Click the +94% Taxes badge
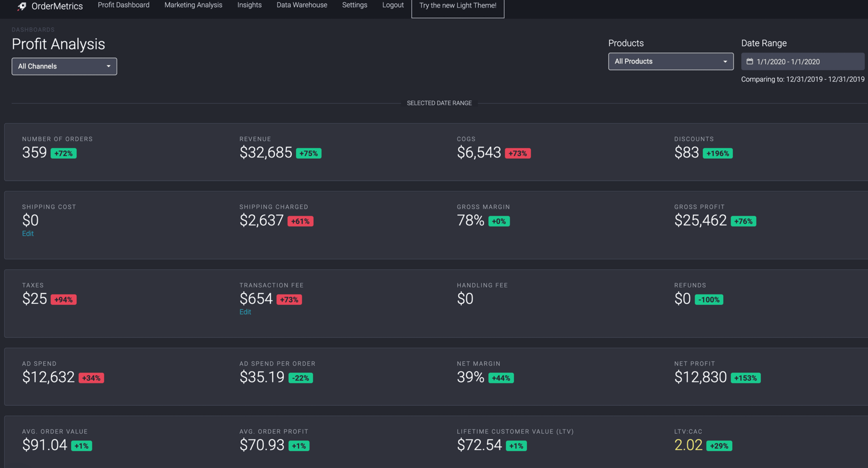Viewport: 868px width, 468px height. 63,300
